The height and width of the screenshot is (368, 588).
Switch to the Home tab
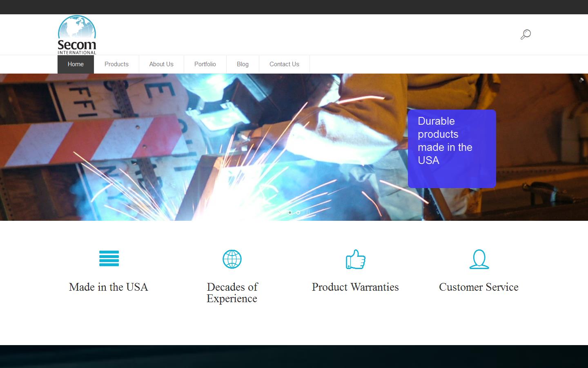tap(75, 64)
